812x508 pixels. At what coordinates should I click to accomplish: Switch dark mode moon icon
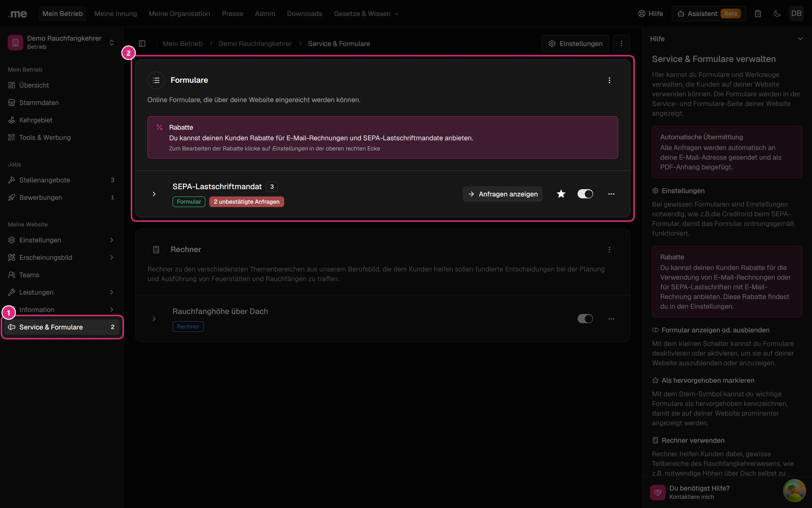coord(777,14)
